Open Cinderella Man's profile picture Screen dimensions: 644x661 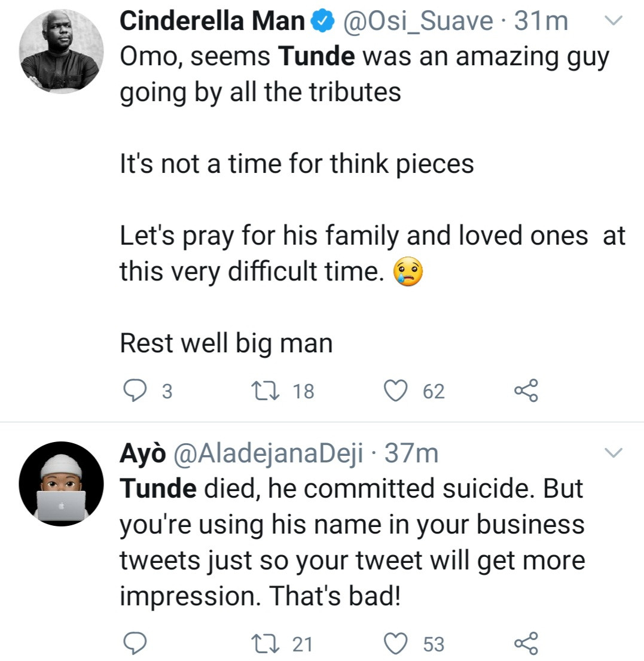(x=61, y=52)
